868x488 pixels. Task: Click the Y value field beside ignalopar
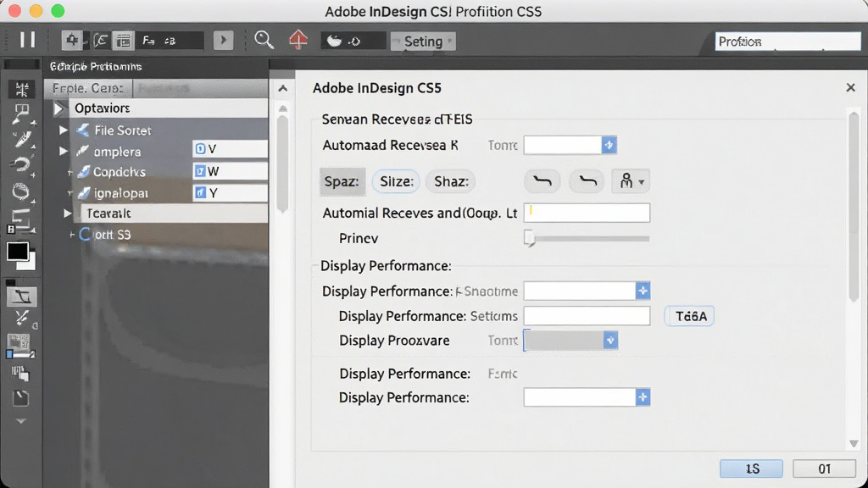coord(231,192)
